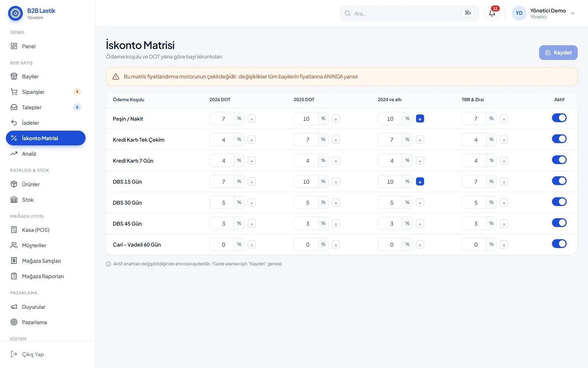Click the plus next to Peşin / Nakit 2026 DOT
This screenshot has width=588, height=368.
click(252, 119)
